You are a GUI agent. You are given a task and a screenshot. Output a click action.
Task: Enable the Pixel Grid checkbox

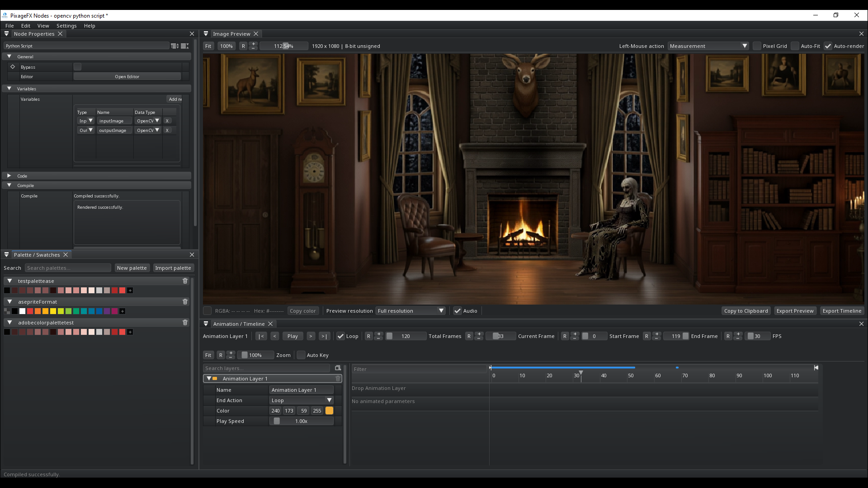757,46
